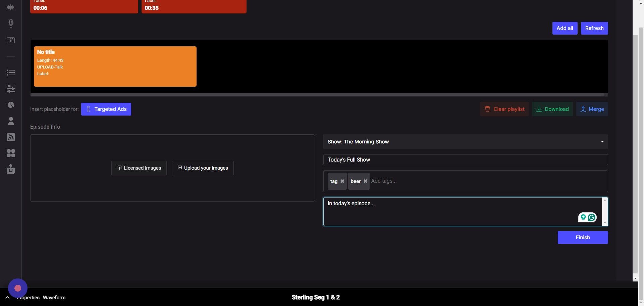The height and width of the screenshot is (306, 644).
Task: Open the waveform icon in sidebar
Action: coord(11,7)
